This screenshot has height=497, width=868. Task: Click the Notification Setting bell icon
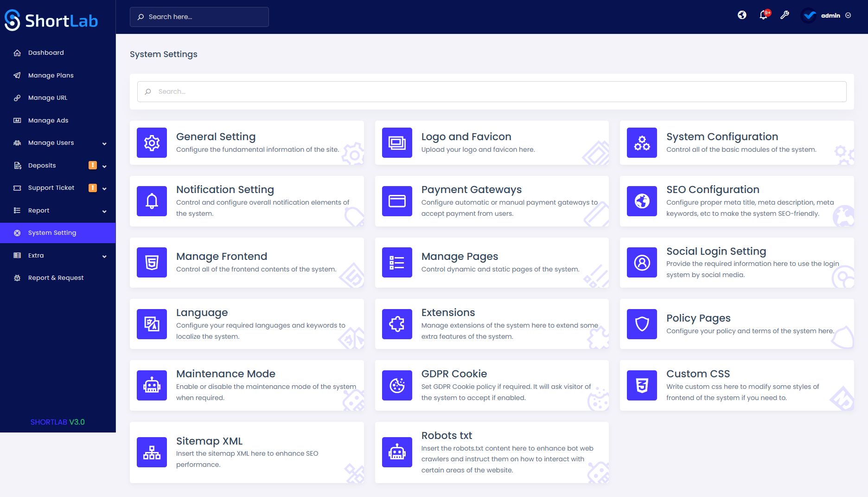151,201
